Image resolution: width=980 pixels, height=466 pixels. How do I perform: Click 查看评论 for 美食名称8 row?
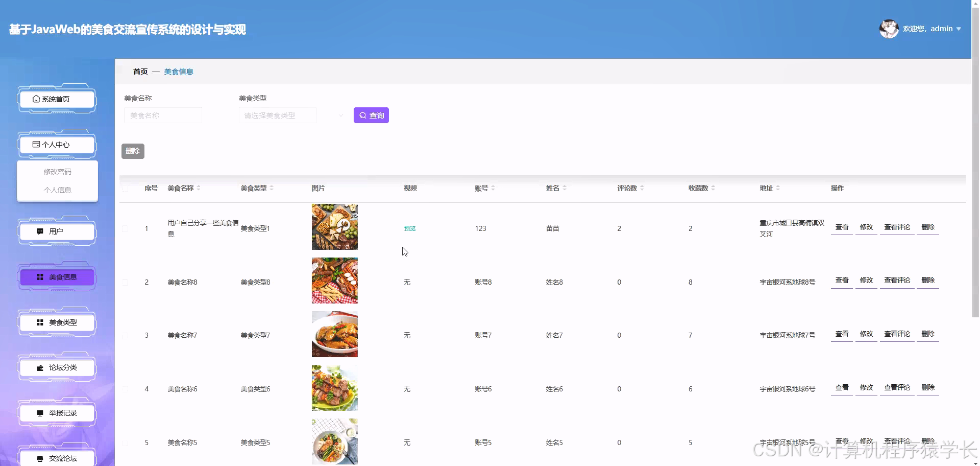pyautogui.click(x=897, y=280)
